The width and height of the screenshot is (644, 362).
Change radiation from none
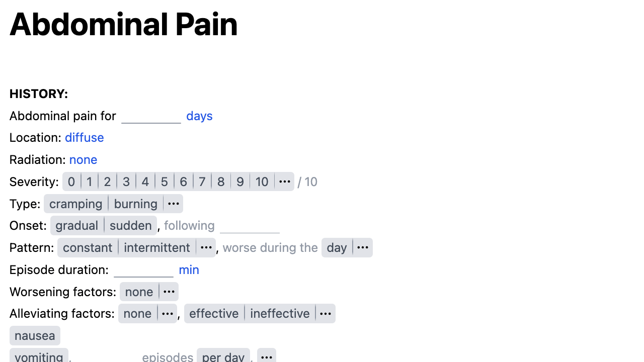coord(83,159)
